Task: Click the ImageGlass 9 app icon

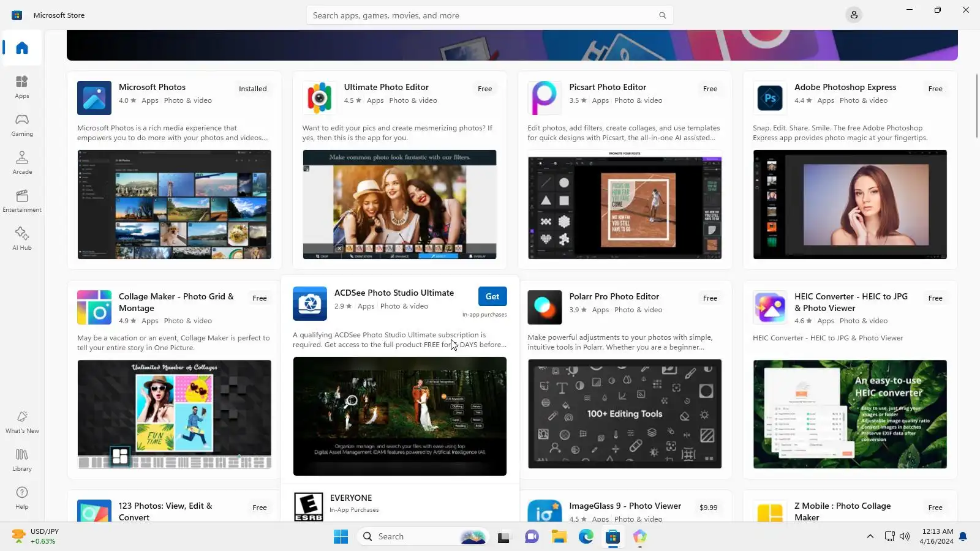Action: 545,511
